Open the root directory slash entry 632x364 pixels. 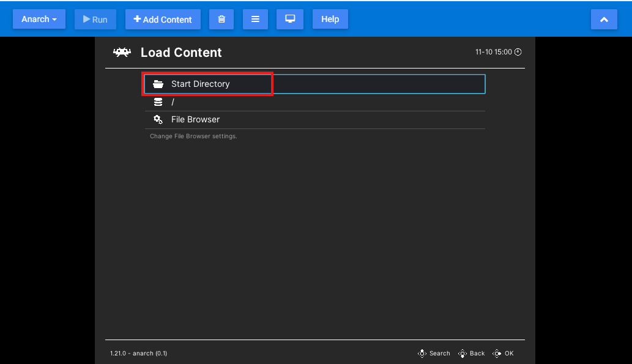[x=173, y=102]
